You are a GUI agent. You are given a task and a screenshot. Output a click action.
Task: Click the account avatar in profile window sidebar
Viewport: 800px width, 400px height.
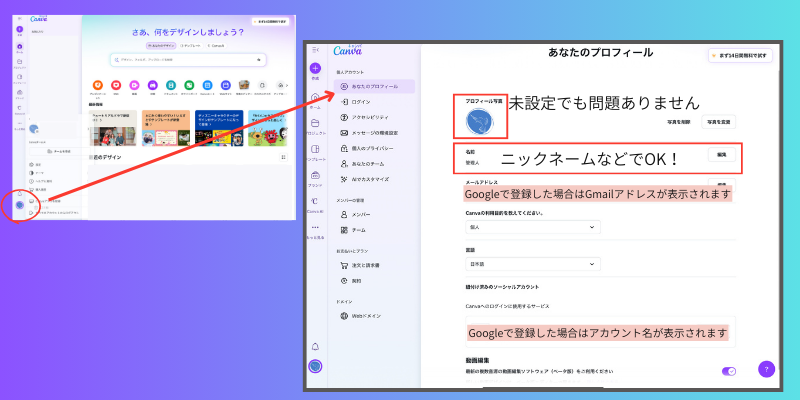pos(315,366)
